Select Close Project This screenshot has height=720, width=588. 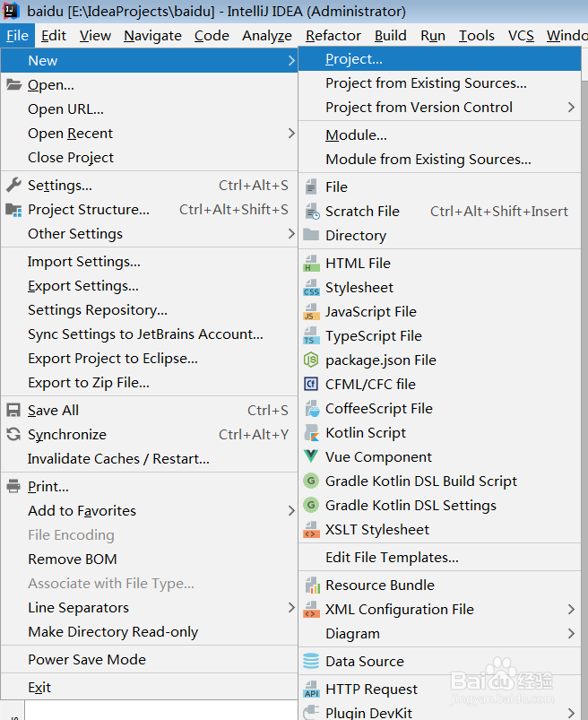pos(149,158)
